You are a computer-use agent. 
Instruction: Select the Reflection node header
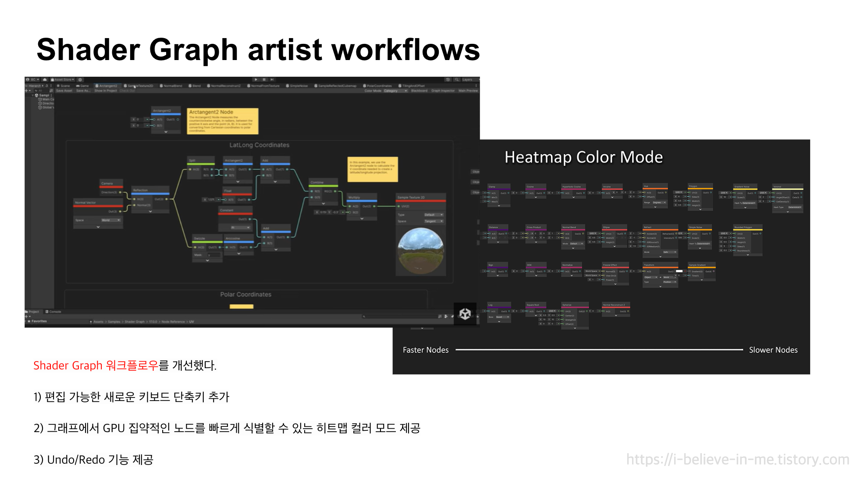click(150, 190)
